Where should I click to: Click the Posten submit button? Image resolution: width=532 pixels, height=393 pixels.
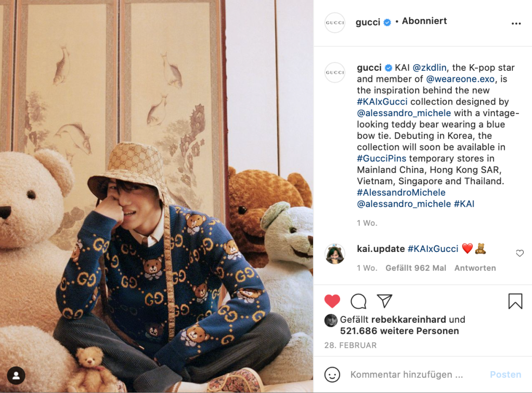[x=505, y=375]
